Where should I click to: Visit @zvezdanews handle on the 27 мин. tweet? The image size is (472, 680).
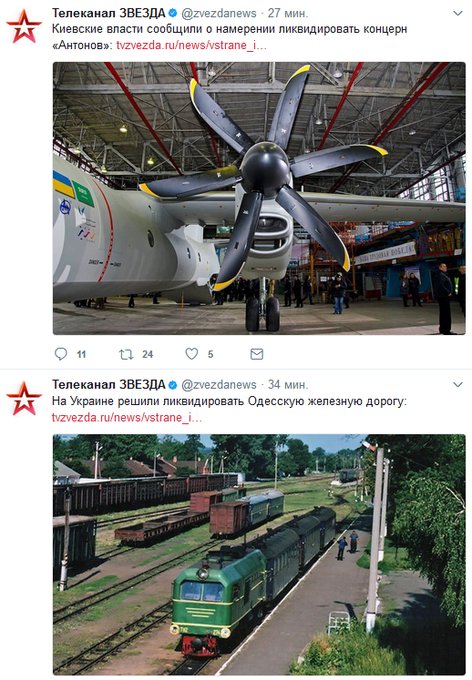coord(219,13)
